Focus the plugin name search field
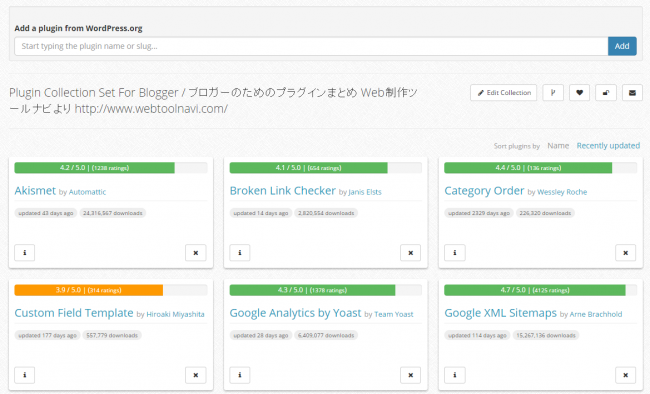This screenshot has height=394, width=650. point(311,46)
